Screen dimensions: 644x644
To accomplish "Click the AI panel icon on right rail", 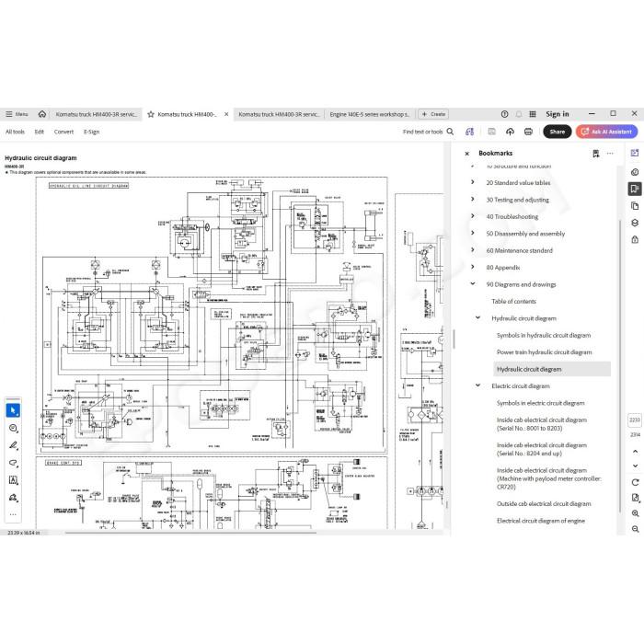I will (x=635, y=153).
